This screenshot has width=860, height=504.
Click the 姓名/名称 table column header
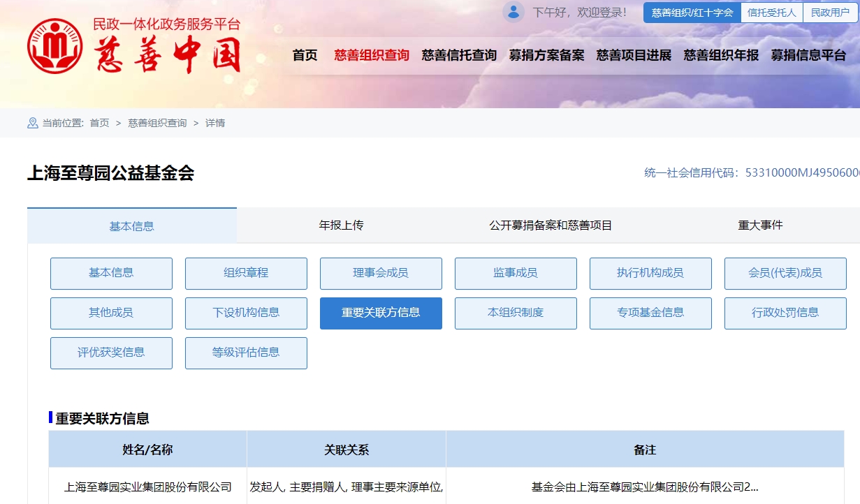[147, 450]
